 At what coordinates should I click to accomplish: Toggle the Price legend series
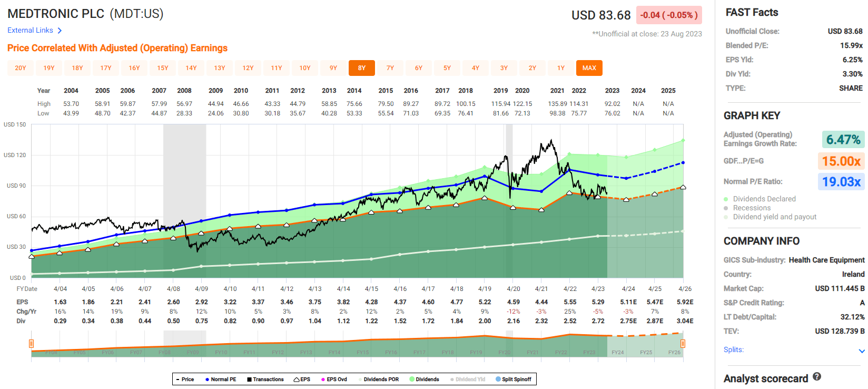tap(185, 380)
